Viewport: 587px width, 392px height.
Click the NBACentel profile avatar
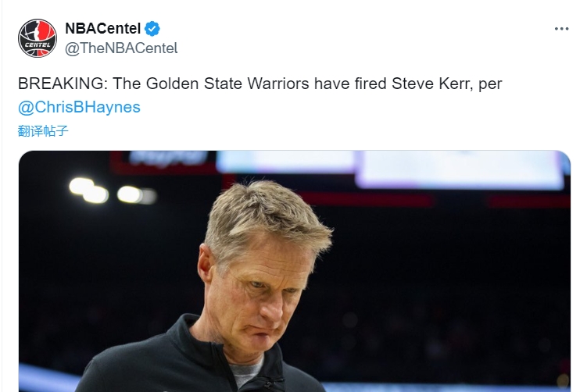38,38
